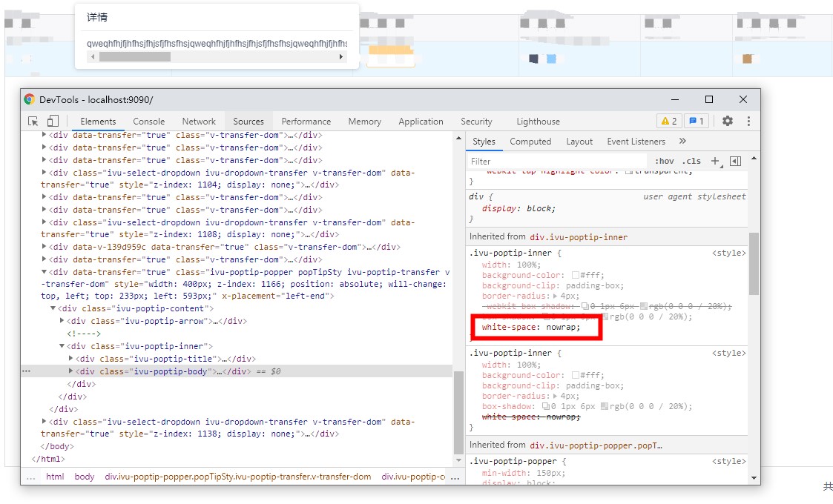Focus the Styles Filter input field
833x504 pixels.
click(x=557, y=161)
